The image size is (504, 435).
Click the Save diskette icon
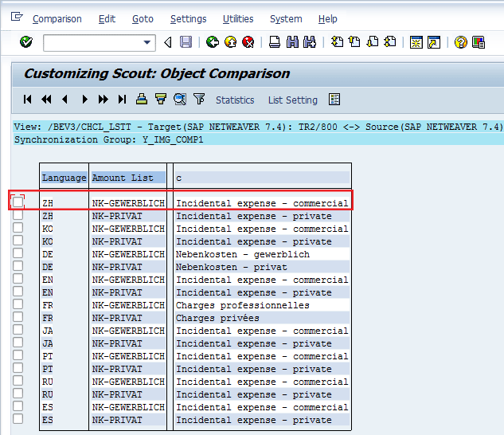186,42
